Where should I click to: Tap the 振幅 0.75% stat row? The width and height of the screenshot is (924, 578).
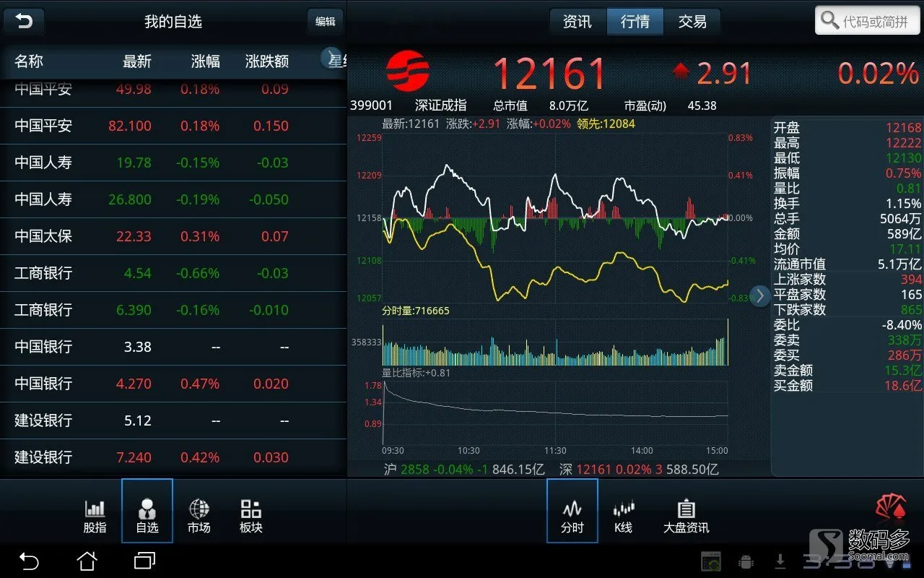tap(847, 173)
